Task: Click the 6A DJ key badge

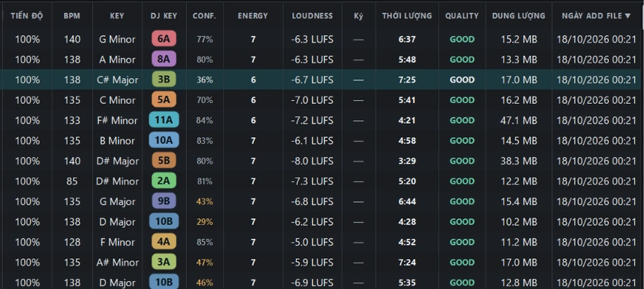Action: [164, 39]
